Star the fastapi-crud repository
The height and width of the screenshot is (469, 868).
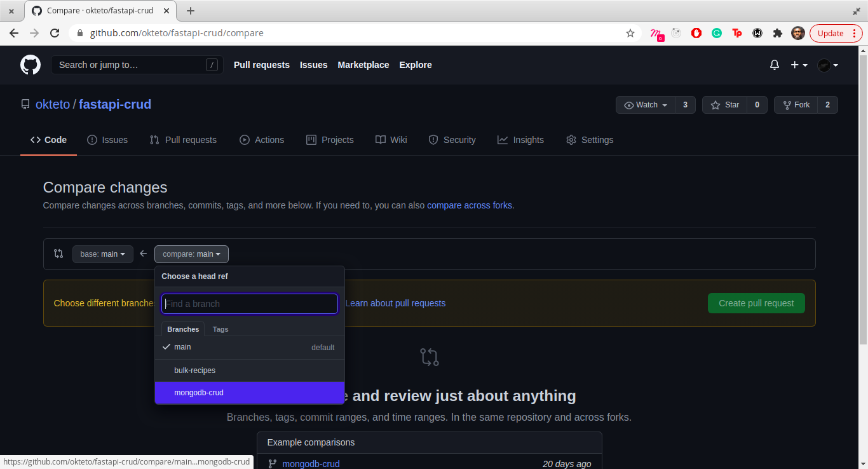725,105
